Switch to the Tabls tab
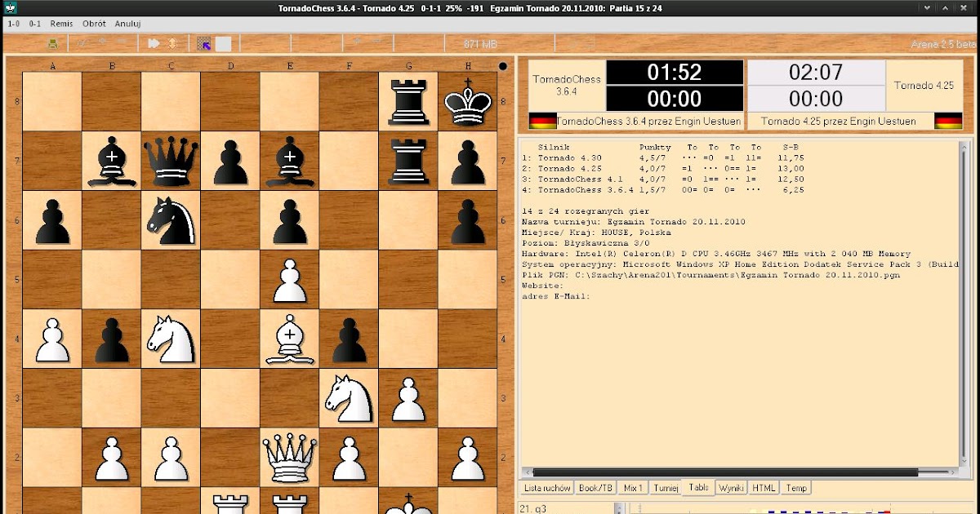Screen dimensions: 980x514 tap(698, 487)
